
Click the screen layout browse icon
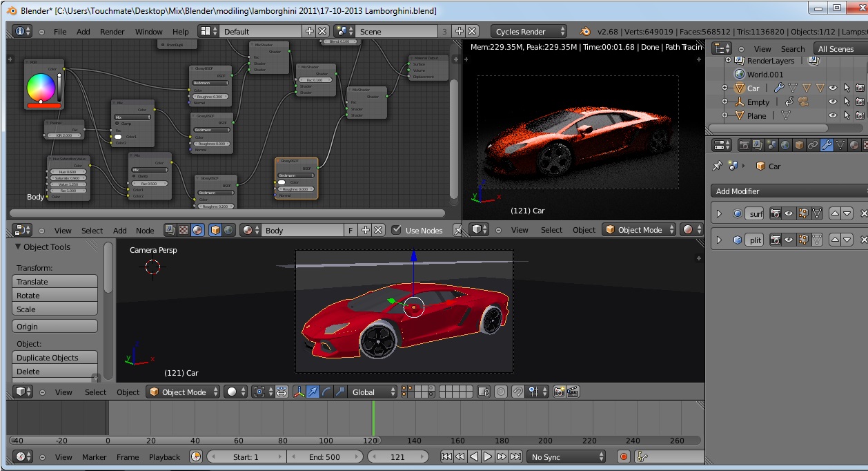208,31
